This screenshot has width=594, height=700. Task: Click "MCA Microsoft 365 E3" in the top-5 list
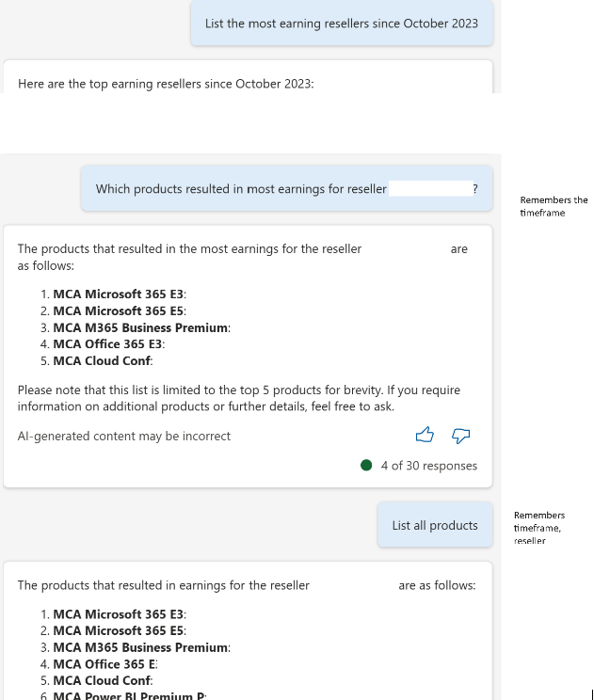[119, 294]
